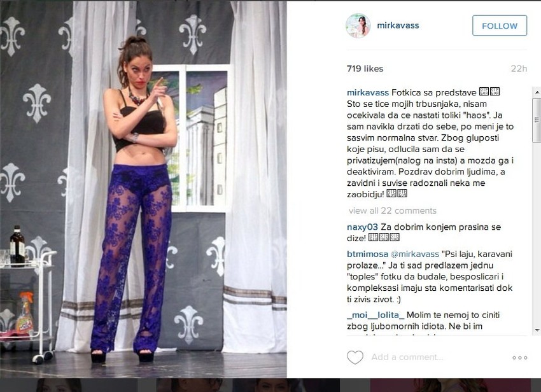The image size is (541, 392).
Task: Click the heart like icon
Action: click(355, 358)
